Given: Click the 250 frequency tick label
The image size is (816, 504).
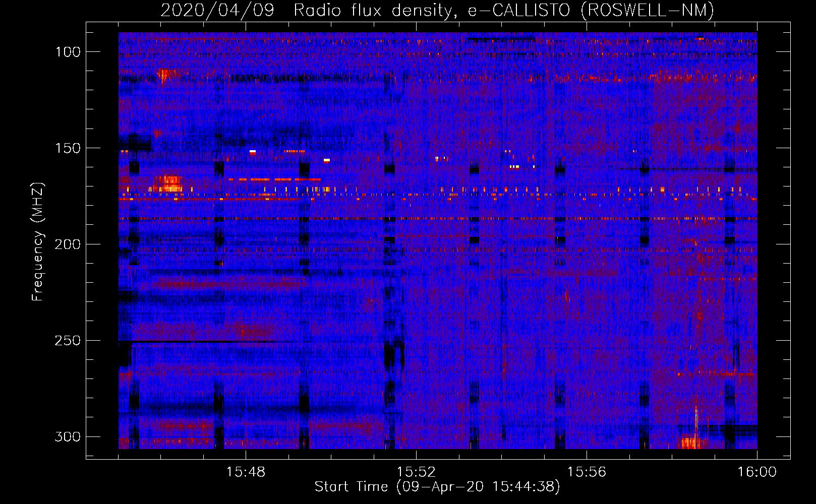Looking at the screenshot, I should (68, 341).
